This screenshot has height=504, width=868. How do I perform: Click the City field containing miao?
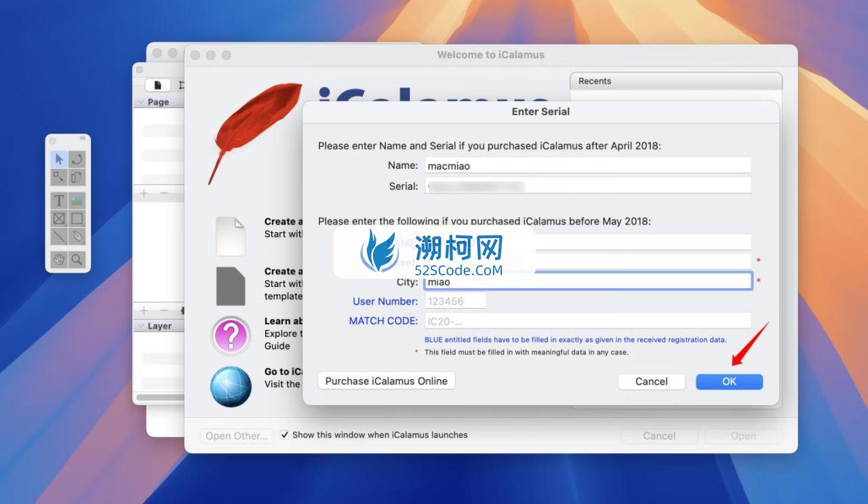(x=588, y=282)
